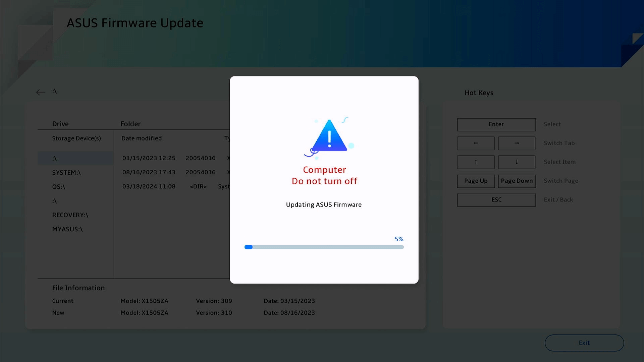Click the Page Down hotkey icon
The height and width of the screenshot is (362, 644).
(x=517, y=181)
